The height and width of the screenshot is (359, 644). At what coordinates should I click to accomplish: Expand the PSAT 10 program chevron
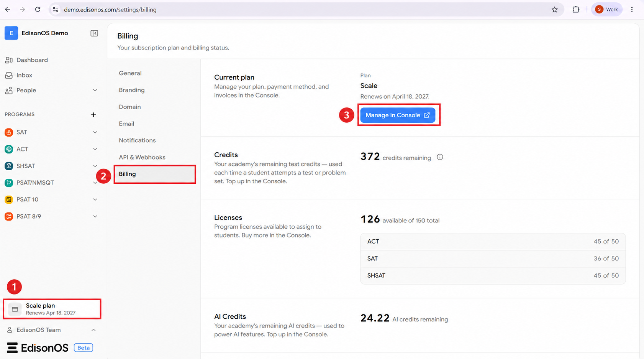(95, 199)
